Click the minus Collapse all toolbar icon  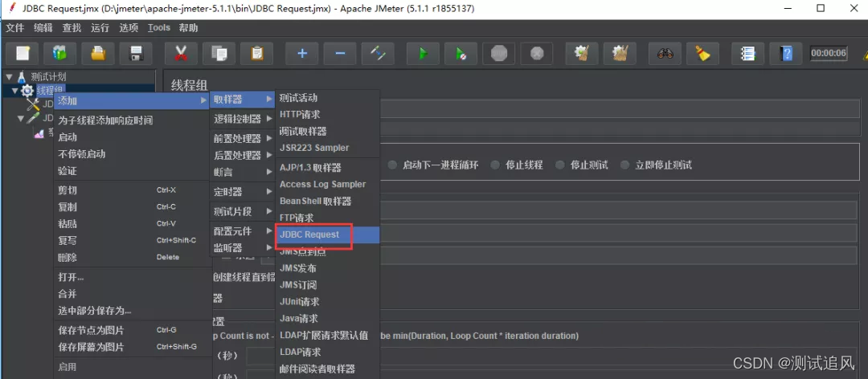[x=340, y=53]
